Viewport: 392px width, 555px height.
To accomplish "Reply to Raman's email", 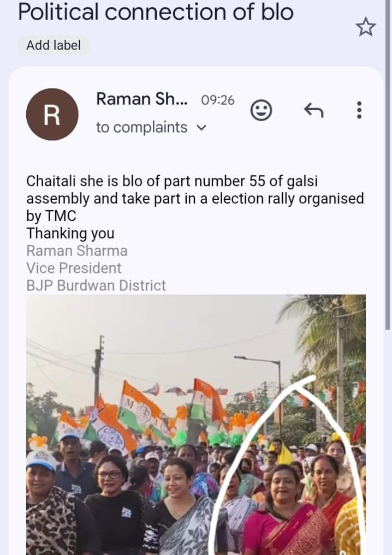I will pyautogui.click(x=313, y=111).
